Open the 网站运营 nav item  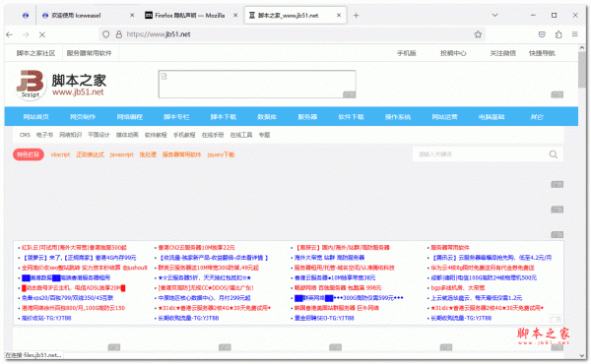444,117
